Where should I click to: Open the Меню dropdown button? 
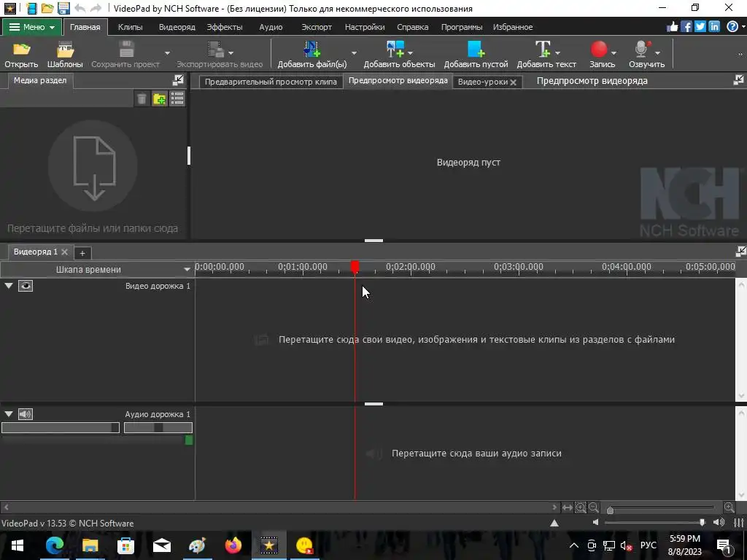(x=32, y=27)
